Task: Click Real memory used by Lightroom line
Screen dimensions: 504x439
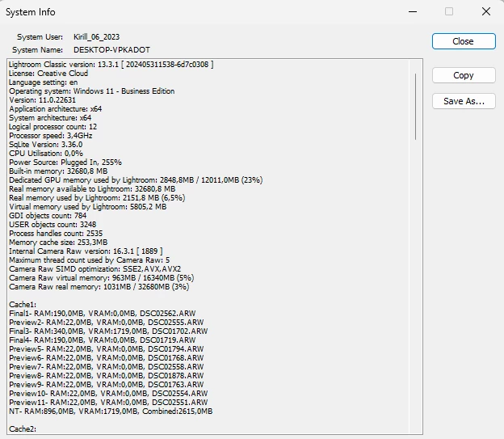Action: tap(97, 198)
